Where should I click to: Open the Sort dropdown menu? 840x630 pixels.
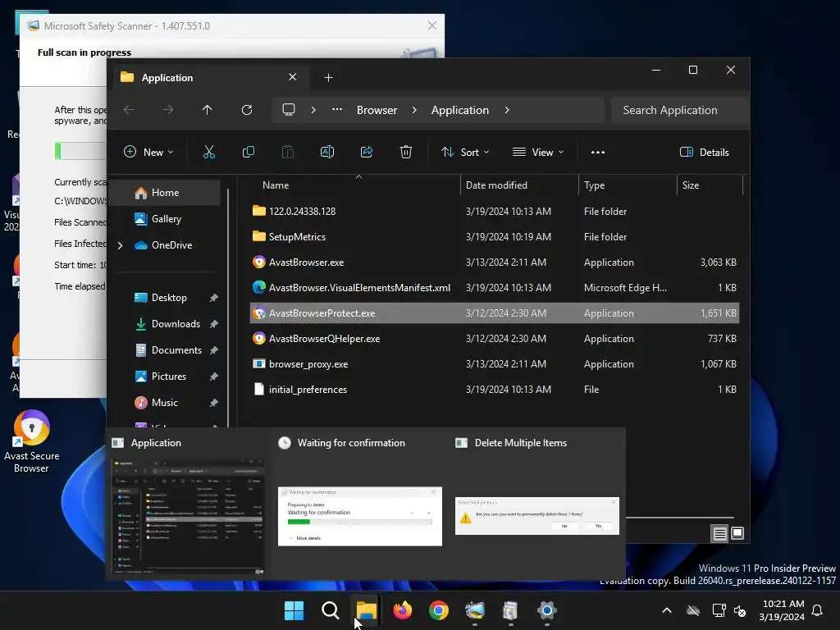point(465,152)
